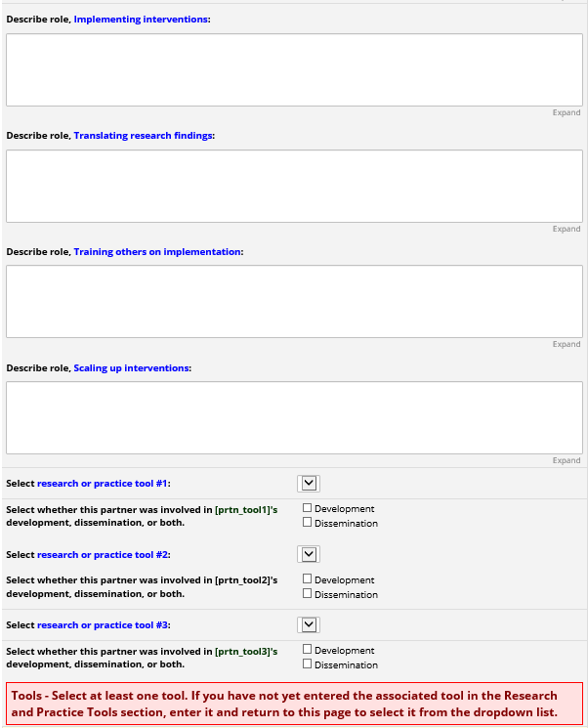Check Development for tool #2
The width and height of the screenshot is (588, 728).
308,579
